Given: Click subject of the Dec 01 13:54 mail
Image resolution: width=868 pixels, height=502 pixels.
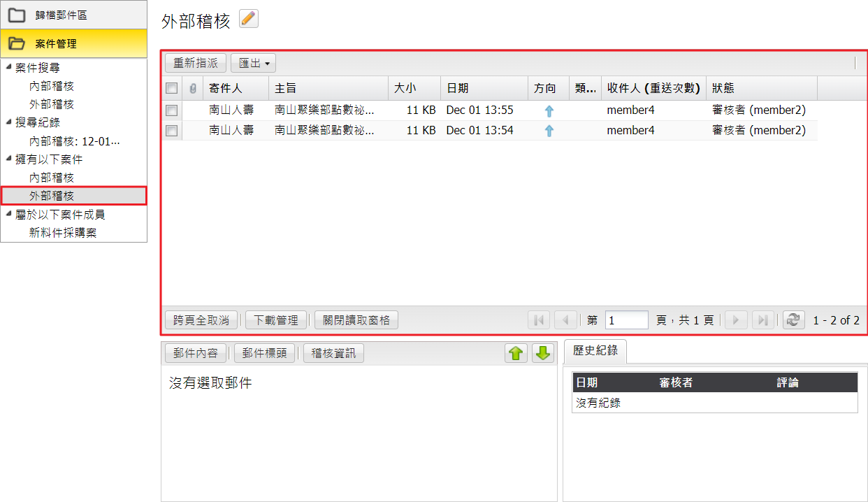Looking at the screenshot, I should [x=324, y=130].
